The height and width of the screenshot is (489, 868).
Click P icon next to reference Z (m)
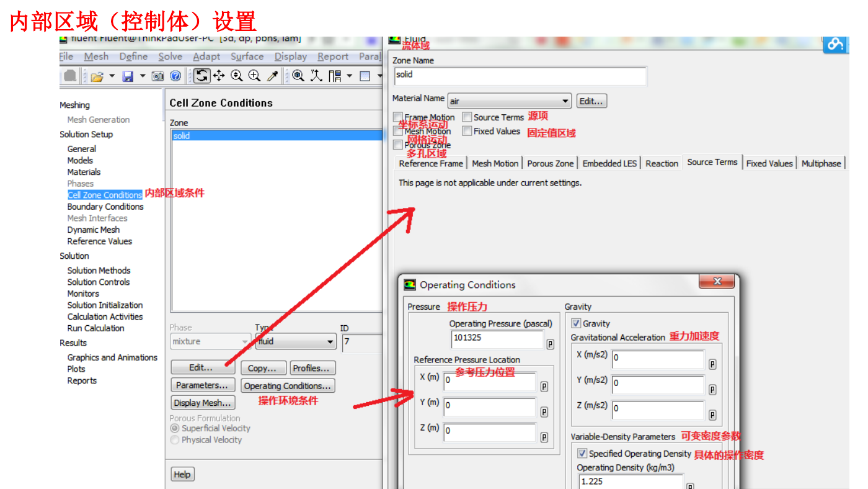[544, 437]
